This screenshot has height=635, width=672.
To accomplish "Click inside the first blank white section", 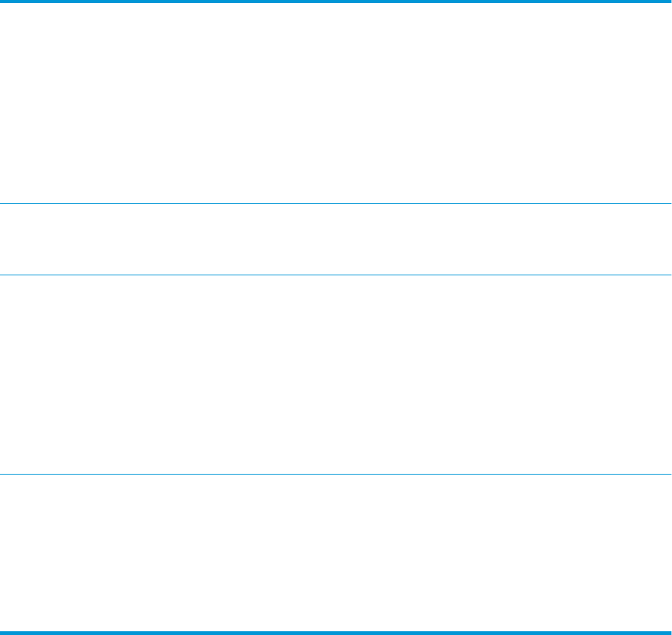I will tap(336, 103).
